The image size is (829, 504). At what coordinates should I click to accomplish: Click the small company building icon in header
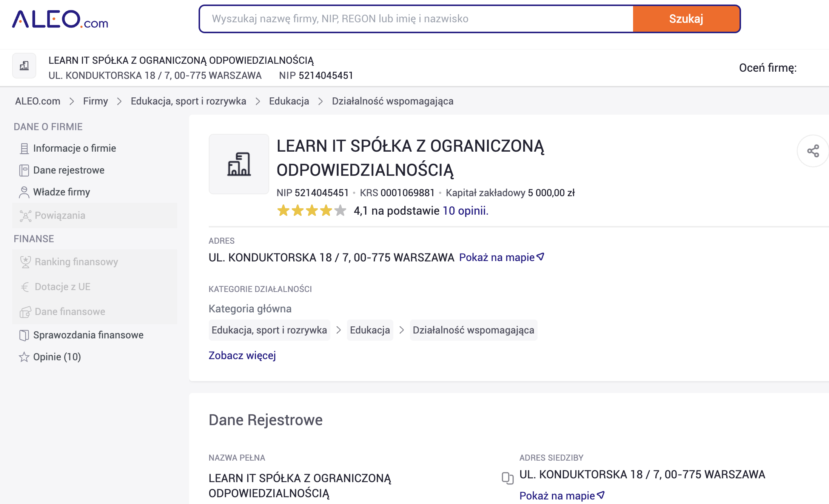24,66
